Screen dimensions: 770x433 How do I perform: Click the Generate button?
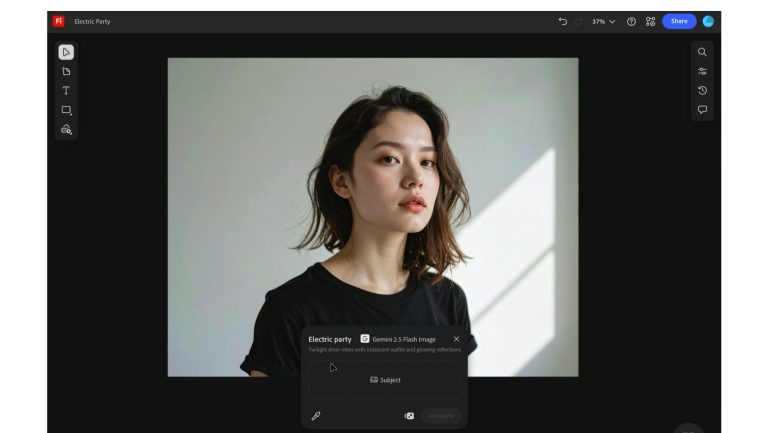[441, 416]
